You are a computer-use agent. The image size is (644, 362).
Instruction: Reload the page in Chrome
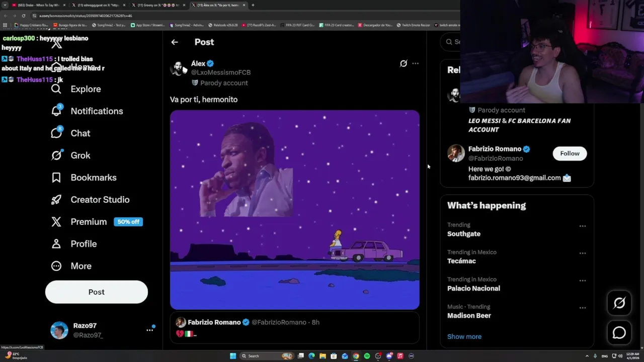coord(23,16)
